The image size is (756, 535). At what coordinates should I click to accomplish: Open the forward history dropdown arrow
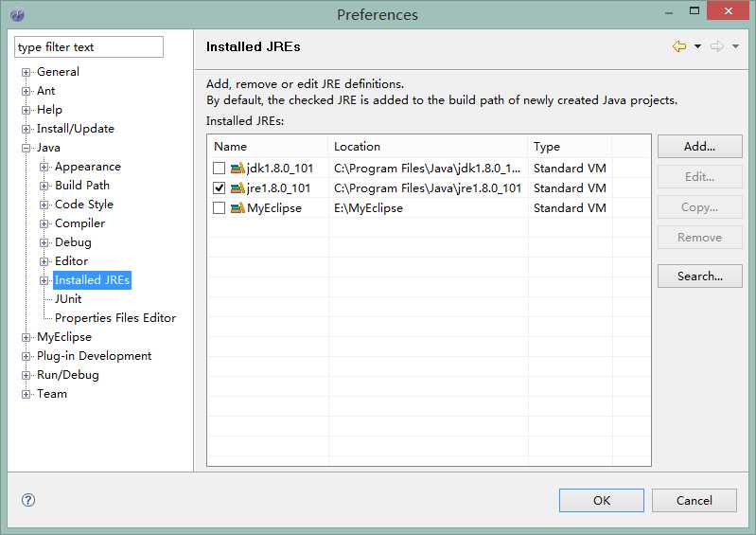click(735, 46)
